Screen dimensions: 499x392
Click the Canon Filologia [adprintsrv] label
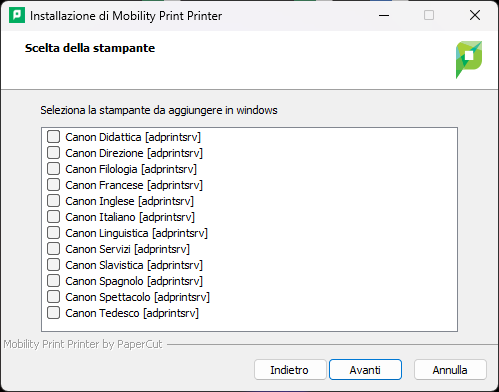131,169
